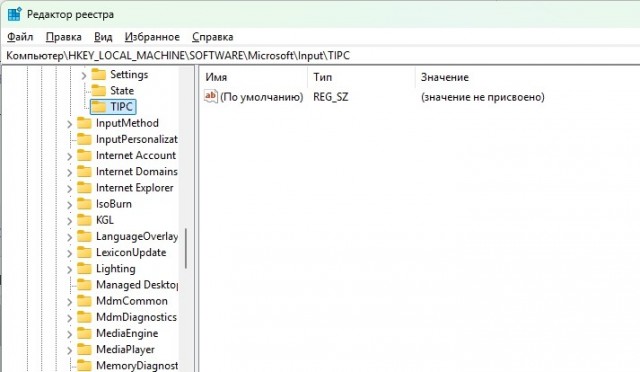This screenshot has height=372, width=640.
Task: Click the registry path address bar
Action: tap(320, 56)
